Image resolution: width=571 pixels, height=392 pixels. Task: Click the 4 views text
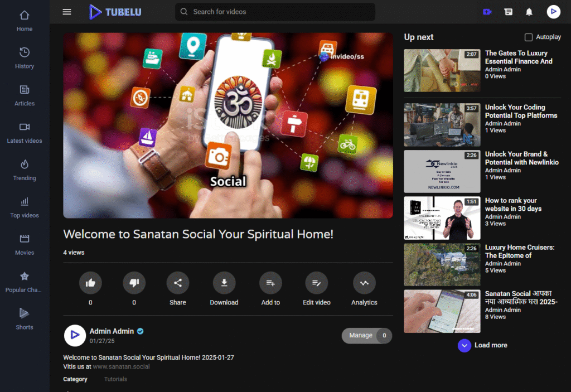coord(74,253)
